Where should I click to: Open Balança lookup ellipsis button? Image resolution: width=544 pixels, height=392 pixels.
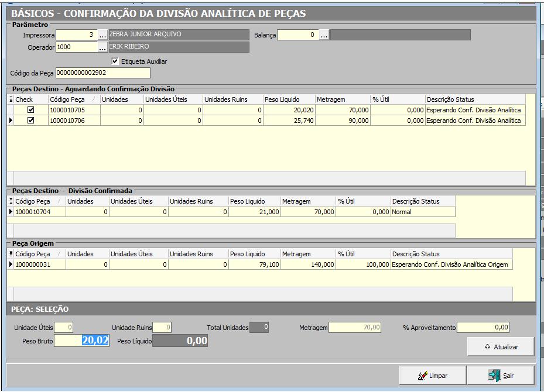324,35
